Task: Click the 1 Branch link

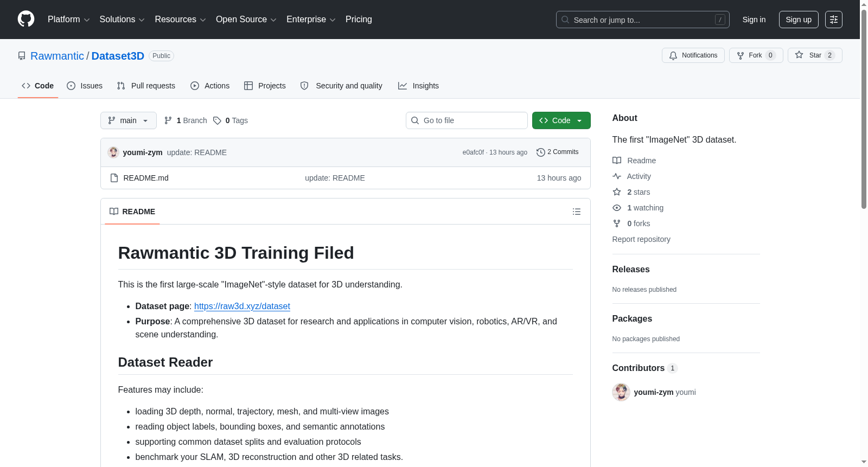Action: pyautogui.click(x=186, y=120)
